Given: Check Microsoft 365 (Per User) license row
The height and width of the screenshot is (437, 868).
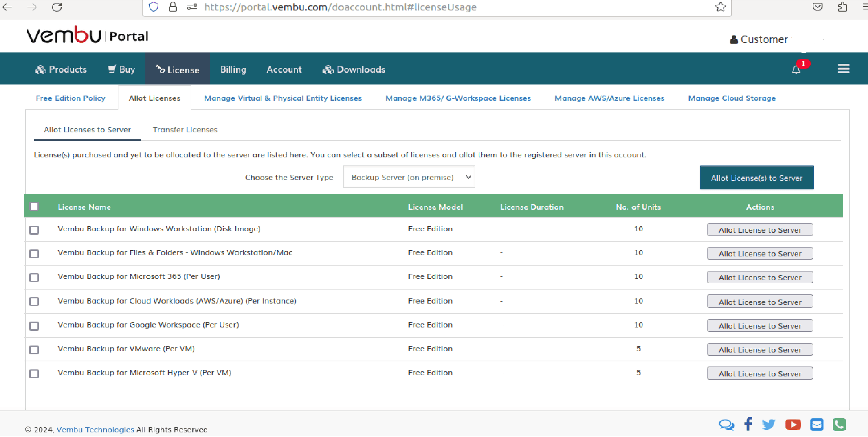Looking at the screenshot, I should click(x=34, y=277).
